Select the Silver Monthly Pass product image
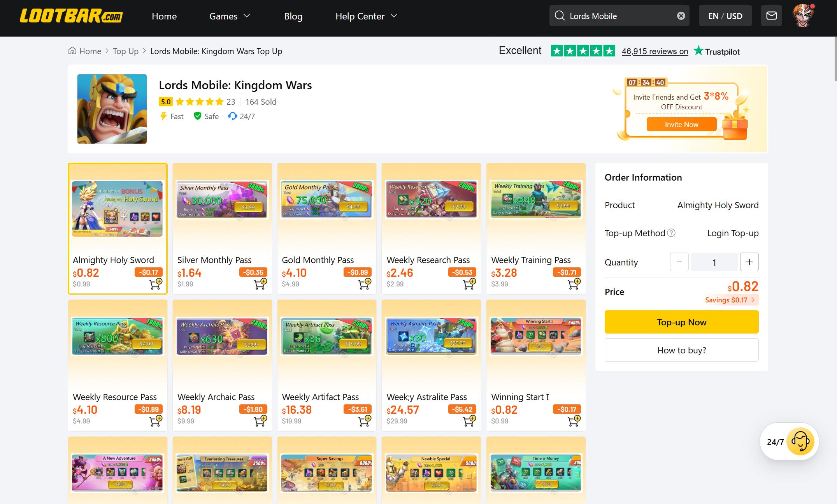 (222, 199)
